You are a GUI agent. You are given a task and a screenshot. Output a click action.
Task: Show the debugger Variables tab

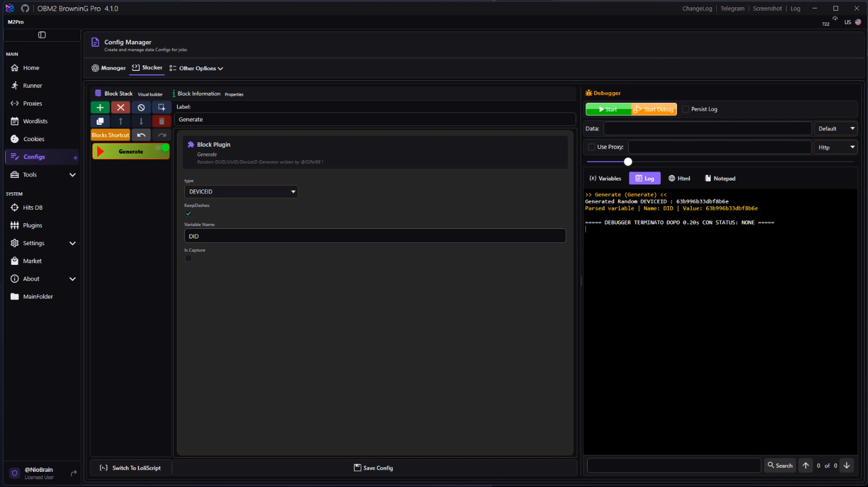point(605,178)
